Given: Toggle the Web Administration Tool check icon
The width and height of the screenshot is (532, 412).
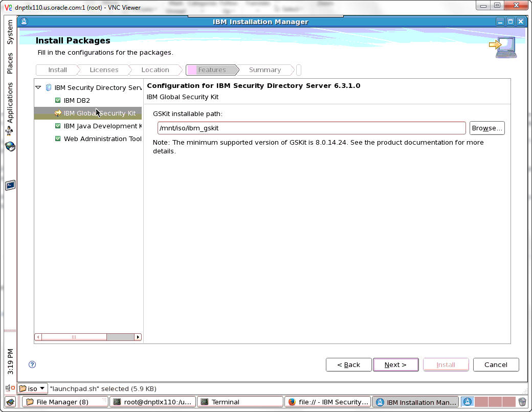Looking at the screenshot, I should [58, 139].
